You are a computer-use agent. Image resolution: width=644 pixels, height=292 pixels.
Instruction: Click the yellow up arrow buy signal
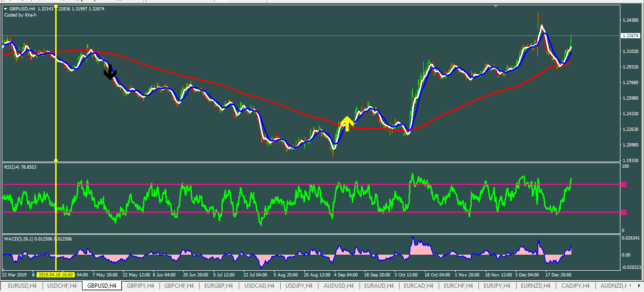(347, 123)
